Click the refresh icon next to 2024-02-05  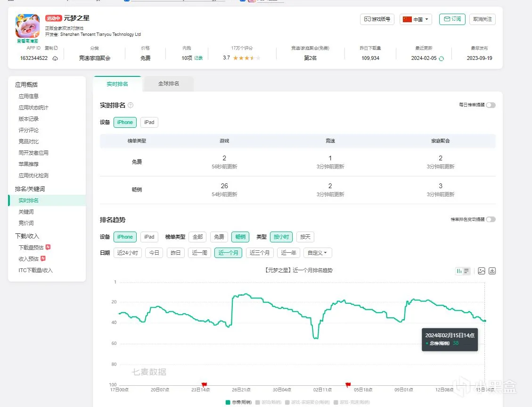coord(441,58)
